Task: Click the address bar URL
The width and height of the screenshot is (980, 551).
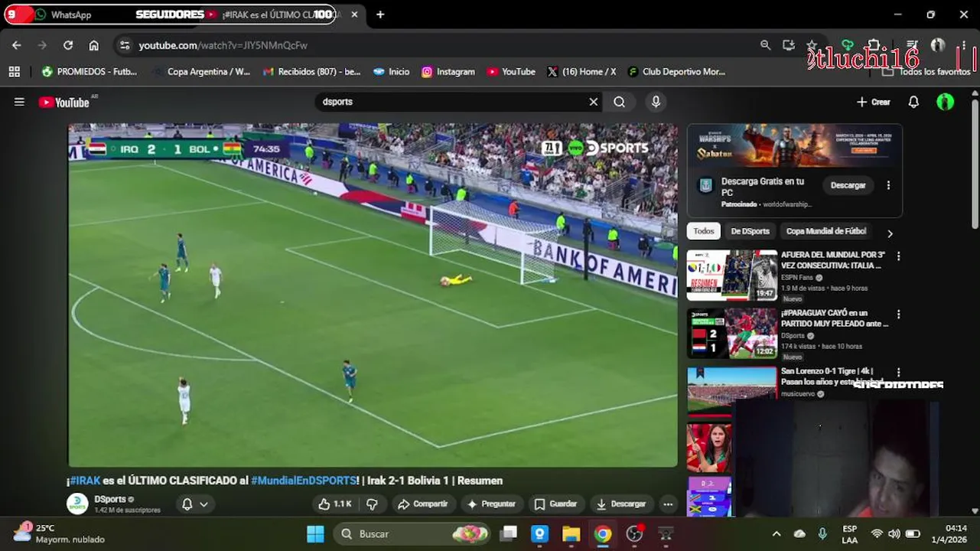Action: click(x=223, y=45)
